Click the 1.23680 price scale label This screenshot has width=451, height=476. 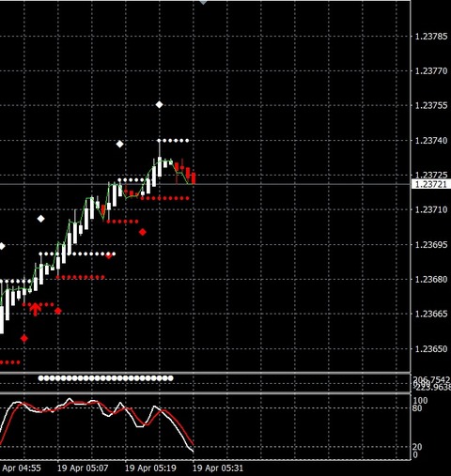coord(431,279)
